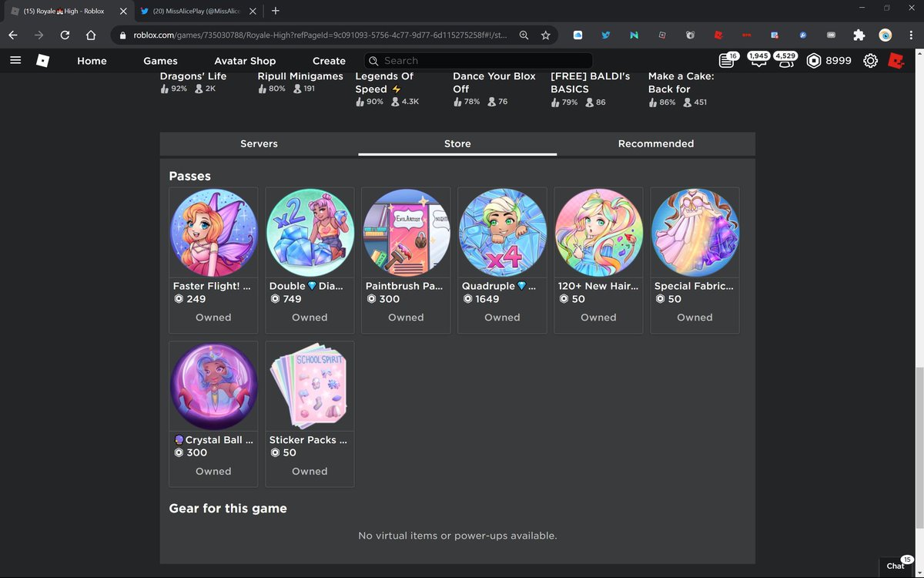Click the Roblox search field

pos(478,61)
